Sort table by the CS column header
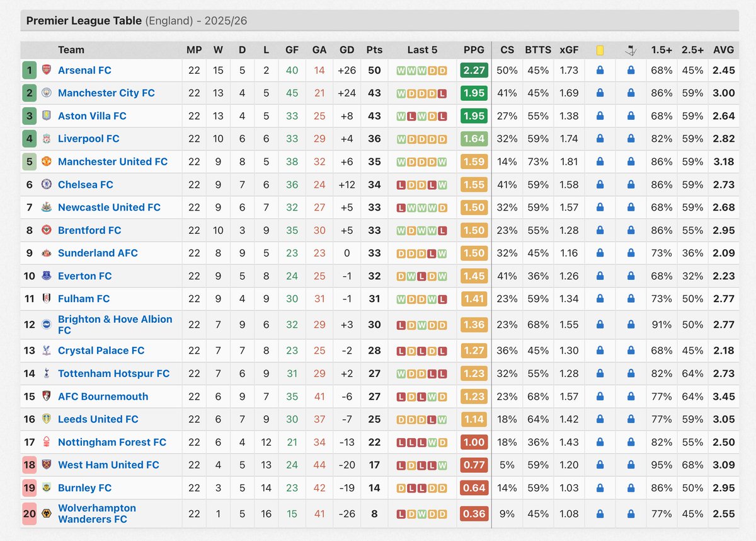 click(507, 50)
